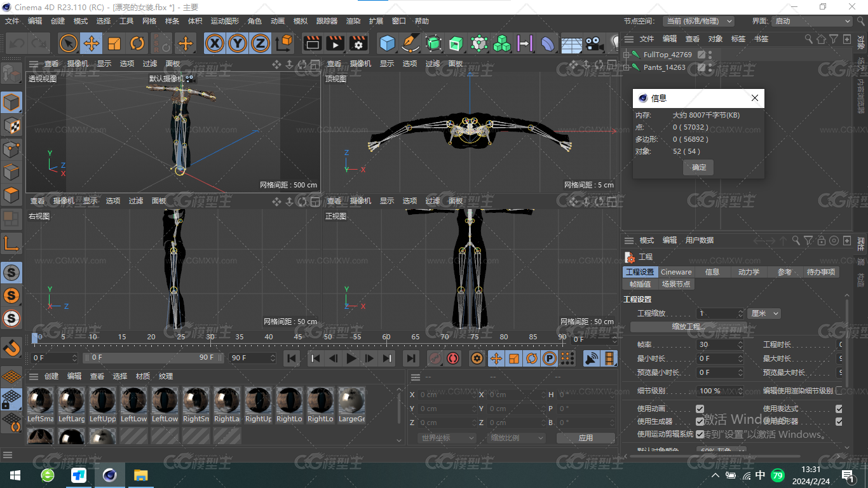Toggle Autokeying red circle button
This screenshot has width=868, height=488.
453,358
